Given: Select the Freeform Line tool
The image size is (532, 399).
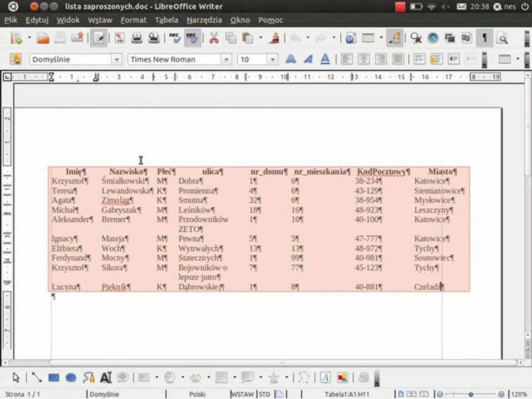Looking at the screenshot, I should point(89,377).
